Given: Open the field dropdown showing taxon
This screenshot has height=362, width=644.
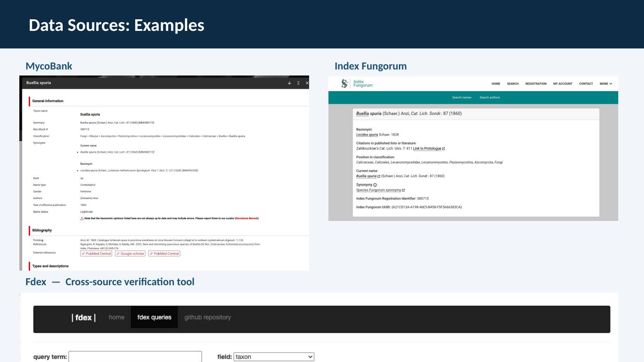Looking at the screenshot, I should 273,356.
